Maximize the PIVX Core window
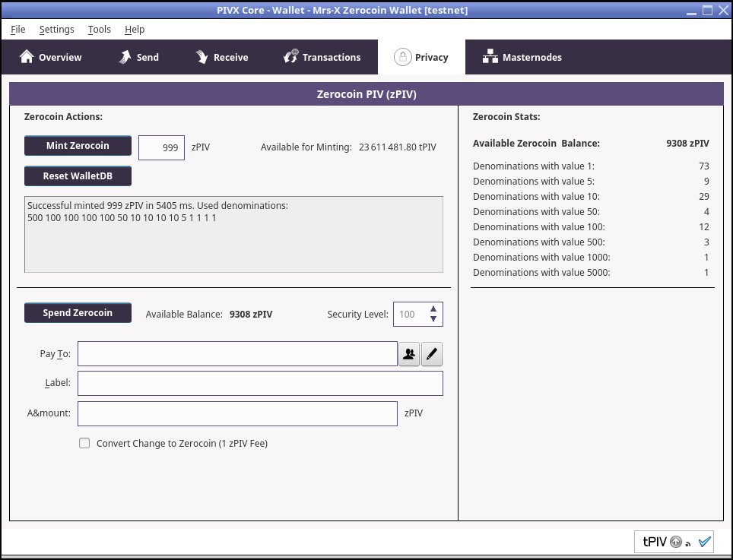Image resolution: width=733 pixels, height=560 pixels. [708, 11]
